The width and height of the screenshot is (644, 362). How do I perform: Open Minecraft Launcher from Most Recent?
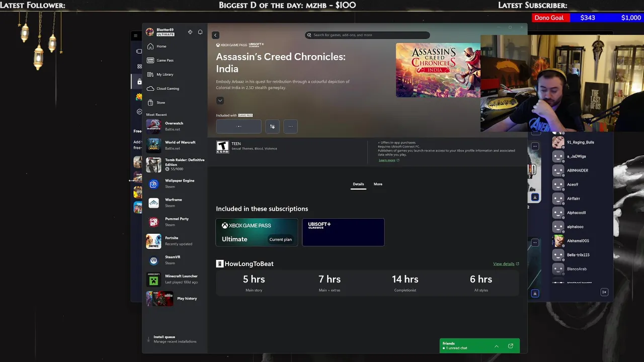(175, 279)
